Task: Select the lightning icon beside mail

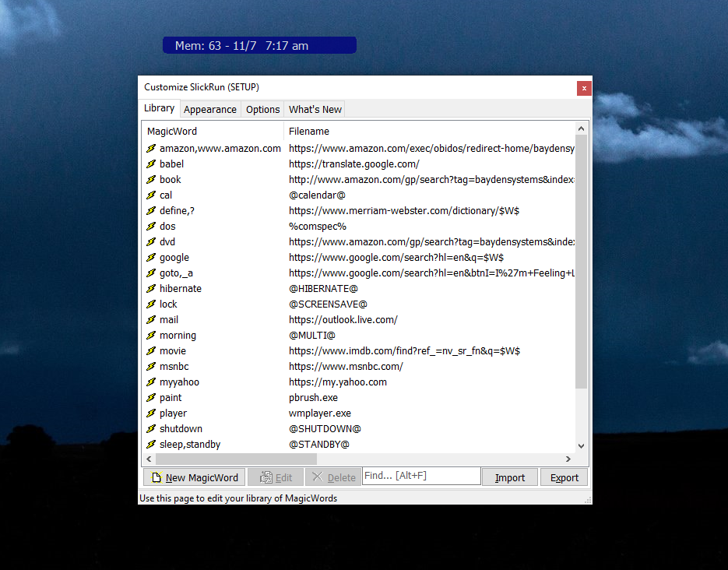Action: point(151,319)
